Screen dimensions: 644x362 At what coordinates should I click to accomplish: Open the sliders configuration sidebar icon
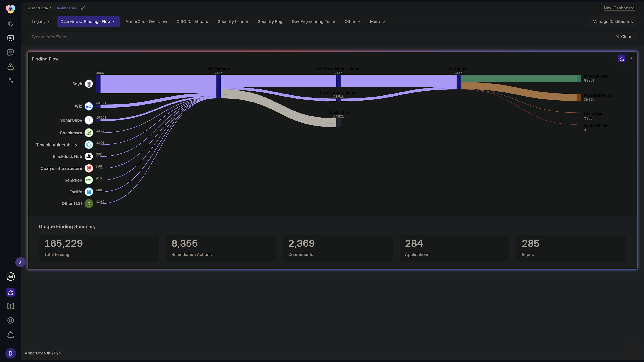tap(11, 81)
